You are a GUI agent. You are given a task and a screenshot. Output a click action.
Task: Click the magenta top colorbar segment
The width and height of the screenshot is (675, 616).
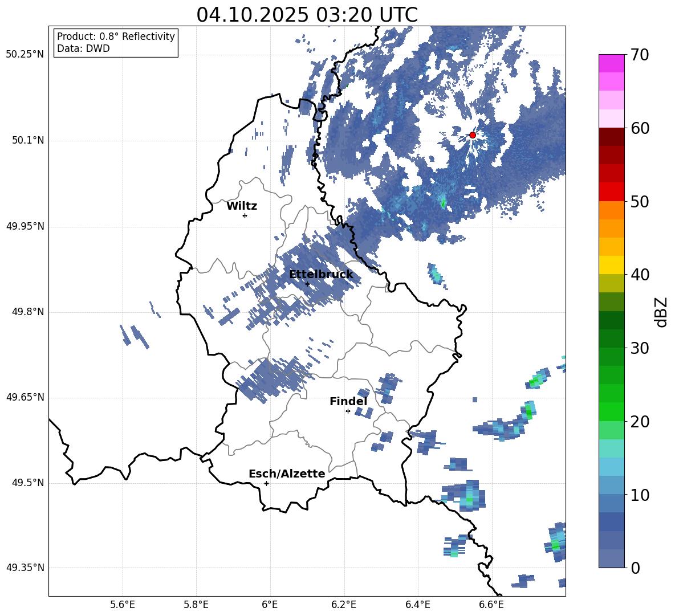[x=611, y=64]
